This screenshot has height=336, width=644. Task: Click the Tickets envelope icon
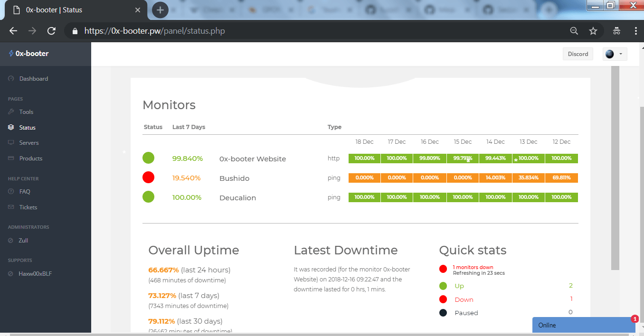[x=11, y=207]
